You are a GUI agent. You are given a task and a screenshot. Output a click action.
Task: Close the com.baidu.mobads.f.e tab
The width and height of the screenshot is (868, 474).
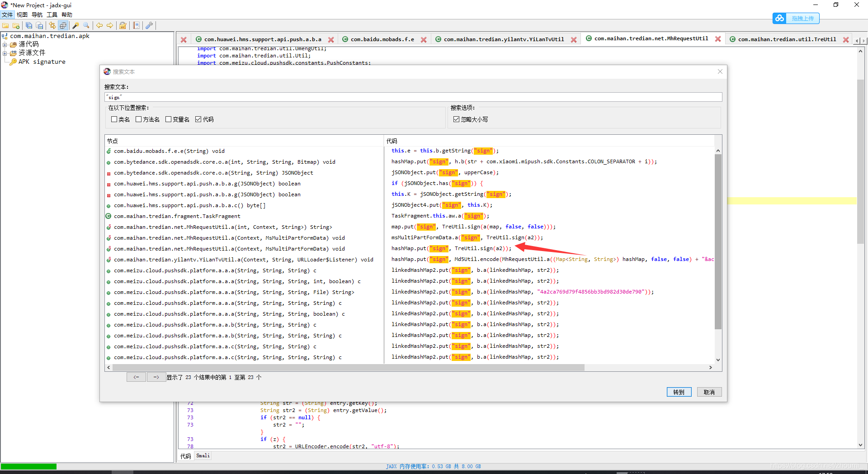424,40
